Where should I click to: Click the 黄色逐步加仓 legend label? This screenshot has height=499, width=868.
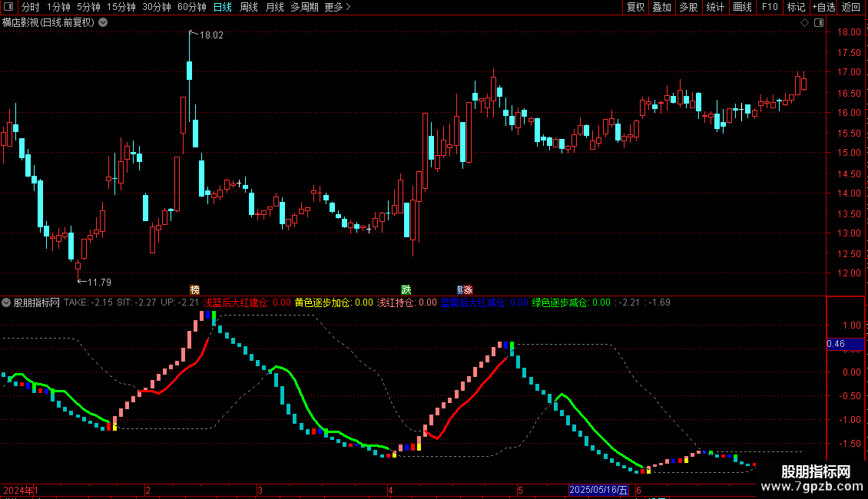click(x=322, y=302)
